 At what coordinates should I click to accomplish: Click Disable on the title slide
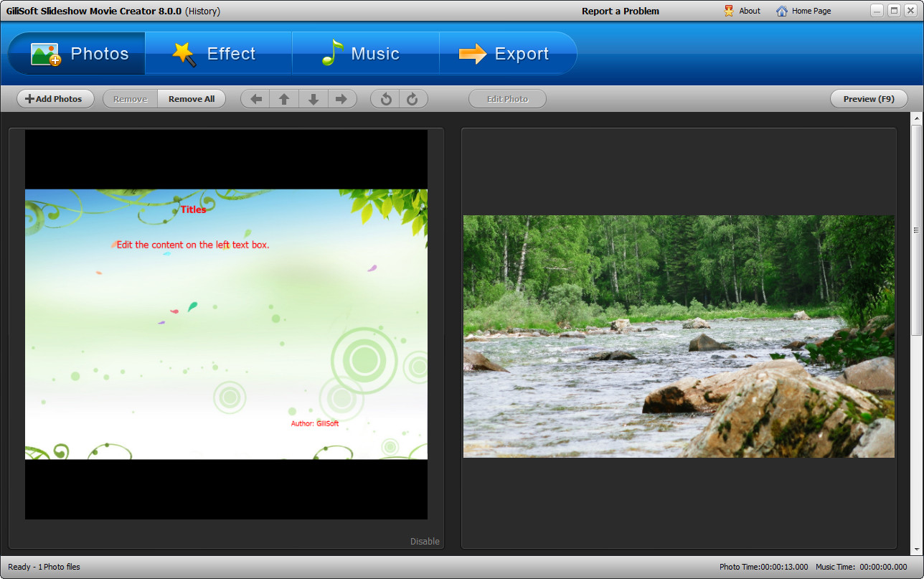click(x=425, y=541)
